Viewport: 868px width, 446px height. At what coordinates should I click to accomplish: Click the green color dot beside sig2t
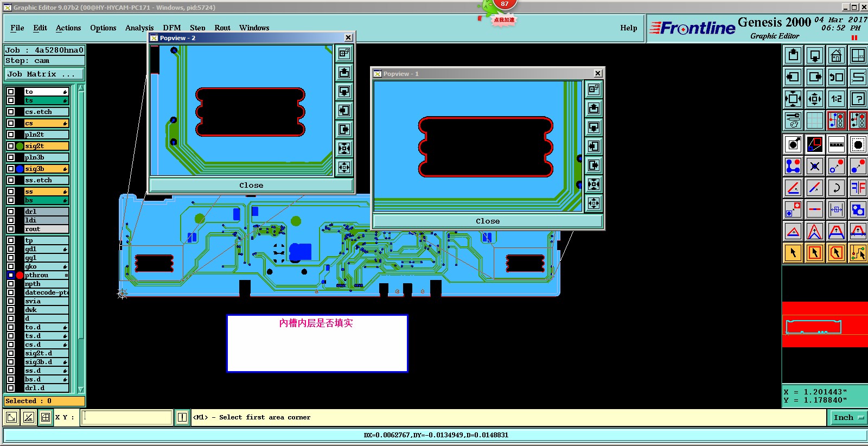click(x=20, y=146)
